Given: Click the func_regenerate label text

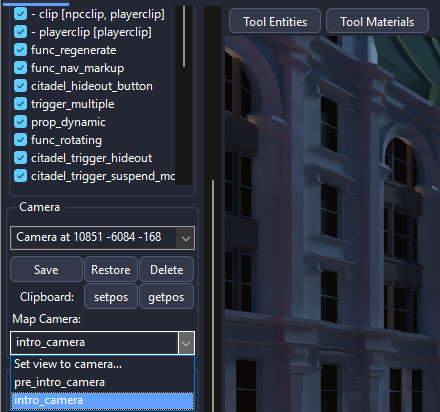Looking at the screenshot, I should (74, 50).
